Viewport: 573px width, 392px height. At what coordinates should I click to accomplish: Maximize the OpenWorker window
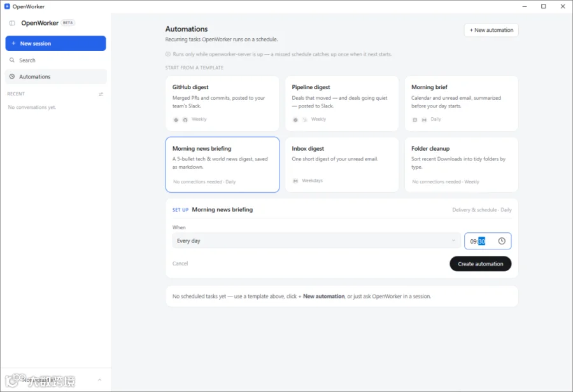[544, 6]
